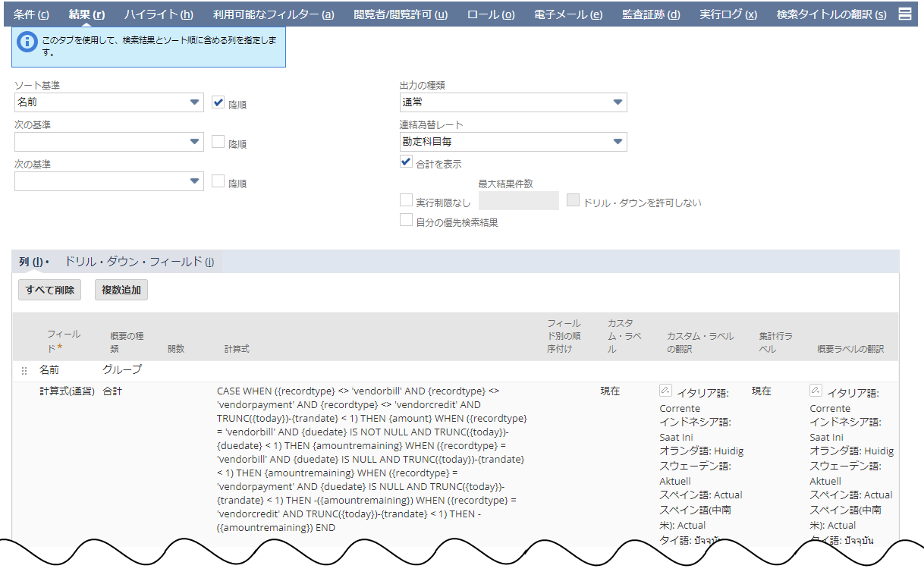Screen dimensions: 924x578
Task: Click 現在 summary label cell
Action: click(762, 391)
